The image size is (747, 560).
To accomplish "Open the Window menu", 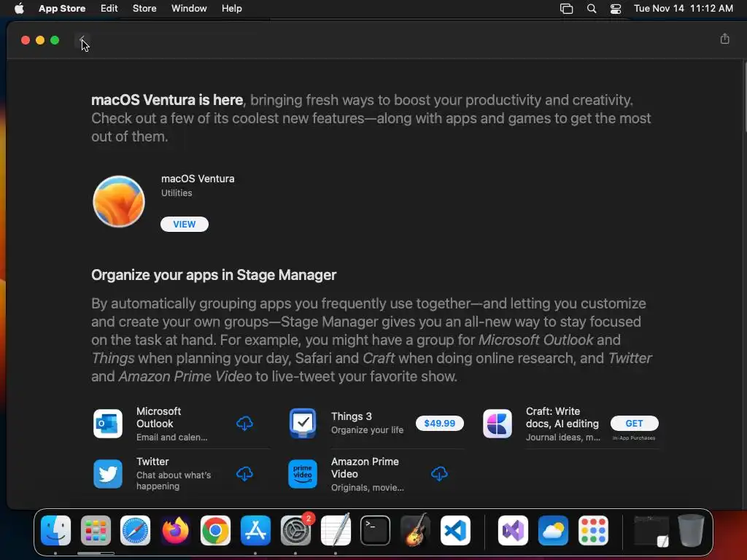I will tap(189, 8).
